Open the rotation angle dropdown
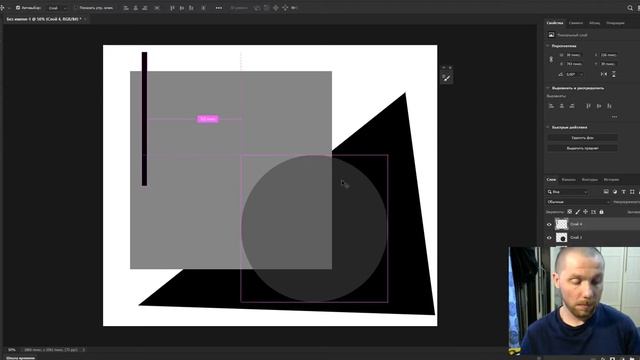This screenshot has height=360, width=640. click(x=581, y=74)
